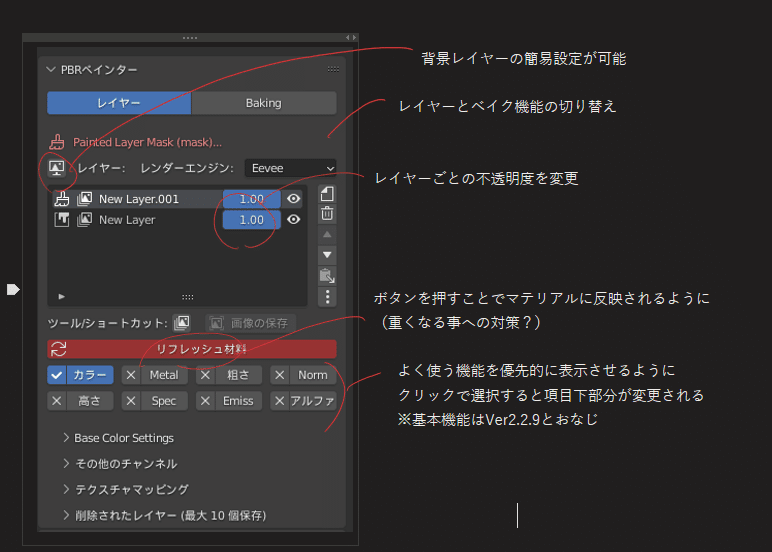772x552 pixels.
Task: Select the アルファ channel button
Action: tap(313, 401)
